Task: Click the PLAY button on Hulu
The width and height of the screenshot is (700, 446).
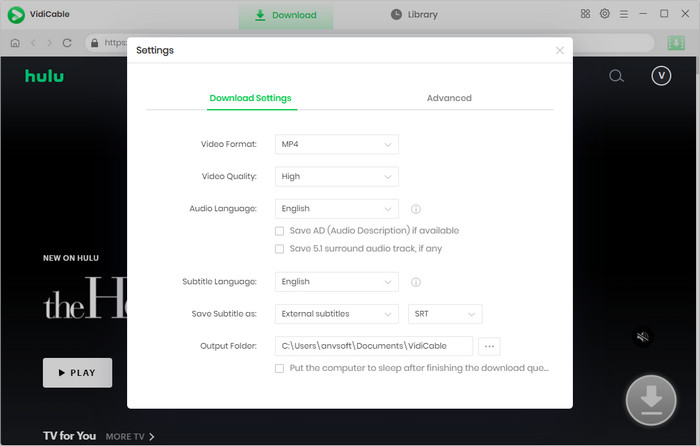Action: [x=78, y=373]
